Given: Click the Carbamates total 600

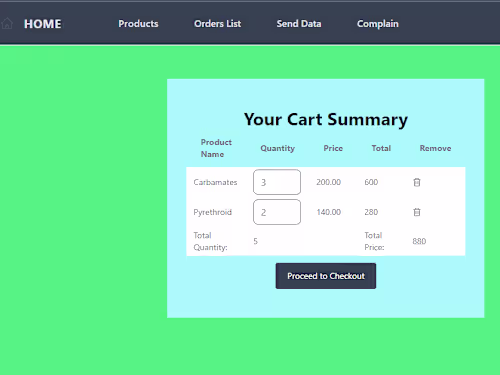Looking at the screenshot, I should coord(371,182).
